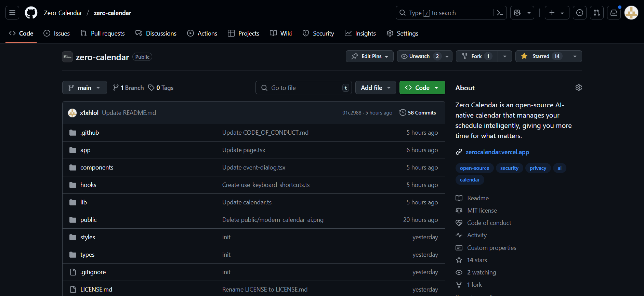
Task: Open the types folder
Action: (87, 254)
